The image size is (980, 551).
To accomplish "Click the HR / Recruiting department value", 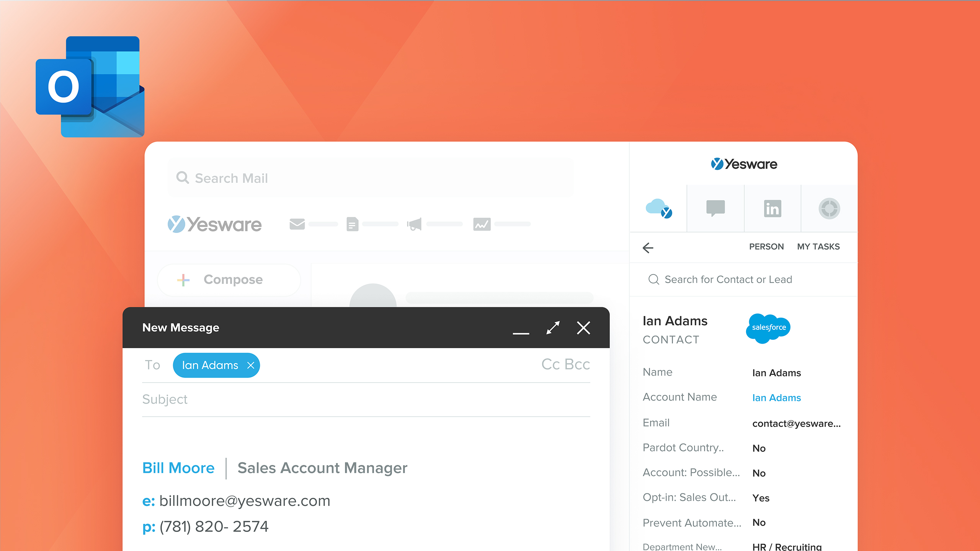I will point(787,546).
